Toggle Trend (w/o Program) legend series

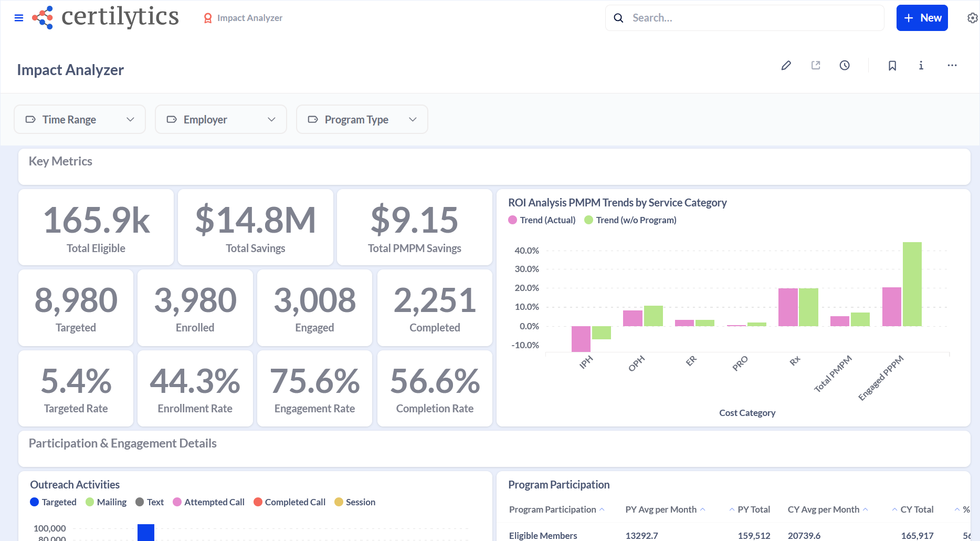[630, 220]
